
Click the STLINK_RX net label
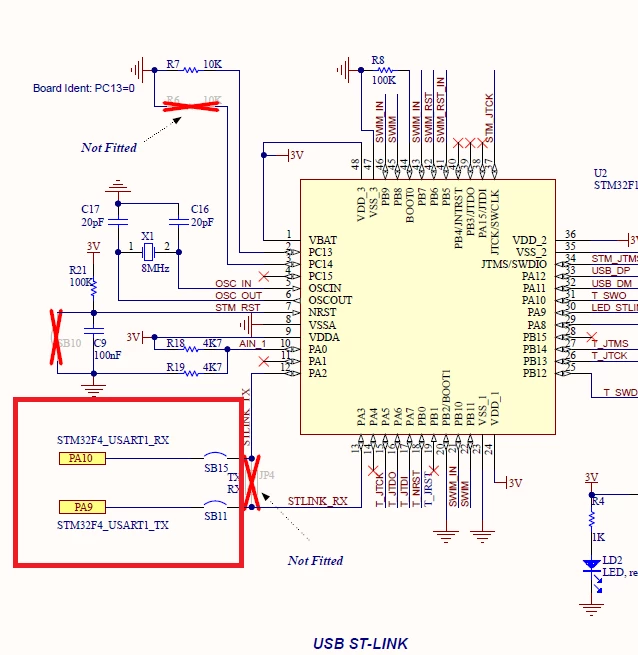coord(318,501)
